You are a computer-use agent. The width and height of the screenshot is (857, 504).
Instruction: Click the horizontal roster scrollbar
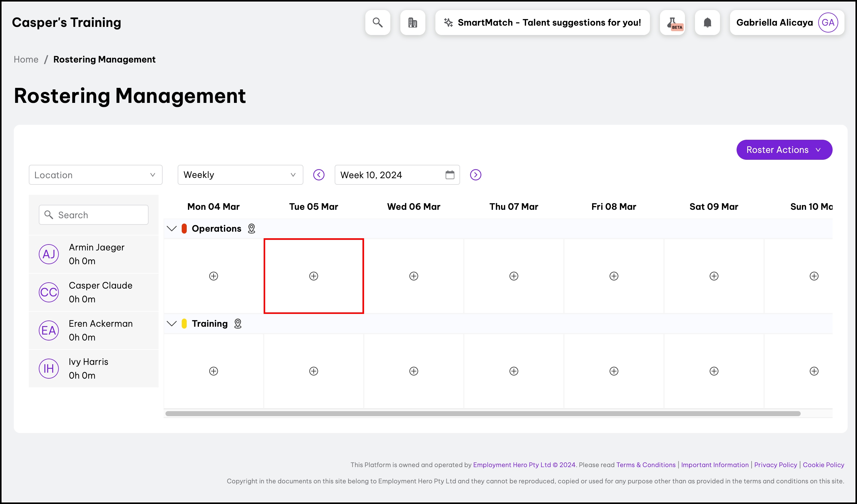click(x=483, y=414)
